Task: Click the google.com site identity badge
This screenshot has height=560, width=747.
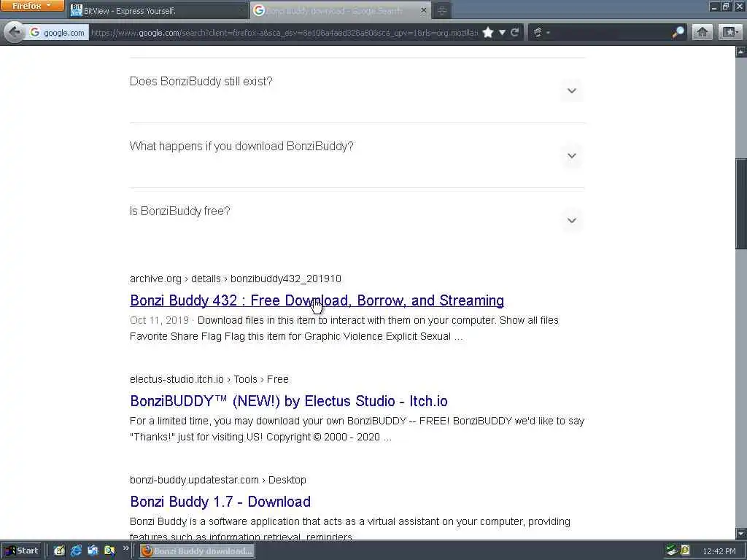Action: (58, 32)
